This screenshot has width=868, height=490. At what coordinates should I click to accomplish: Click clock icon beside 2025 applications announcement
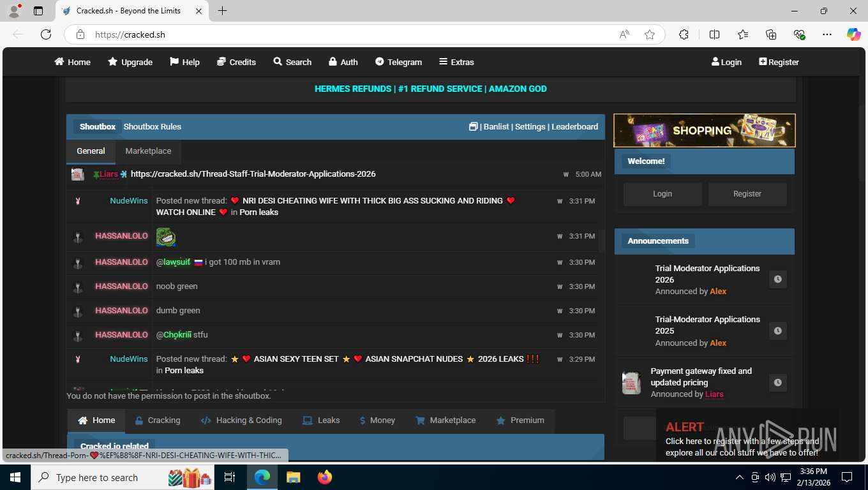click(x=777, y=330)
